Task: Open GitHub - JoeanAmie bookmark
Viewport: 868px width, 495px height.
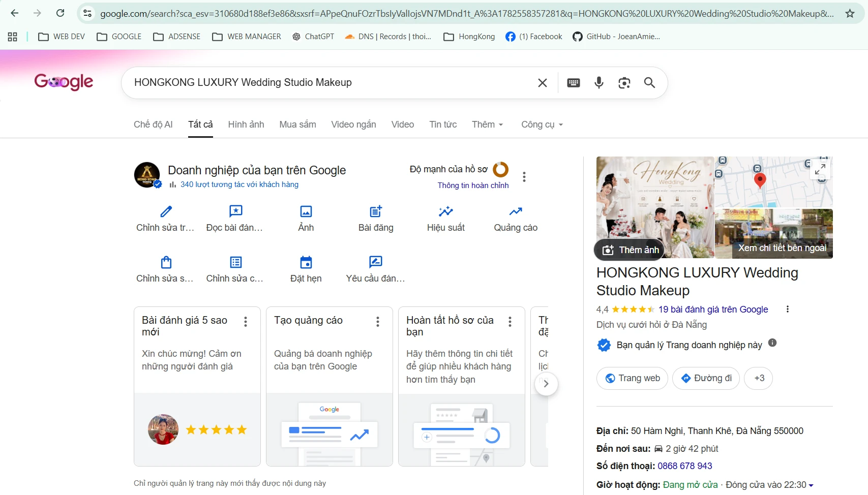Action: [x=616, y=37]
